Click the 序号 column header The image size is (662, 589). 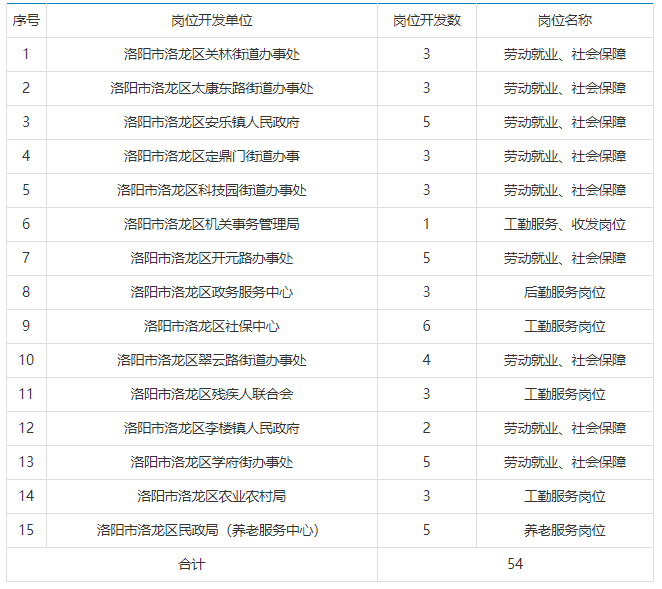click(26, 20)
